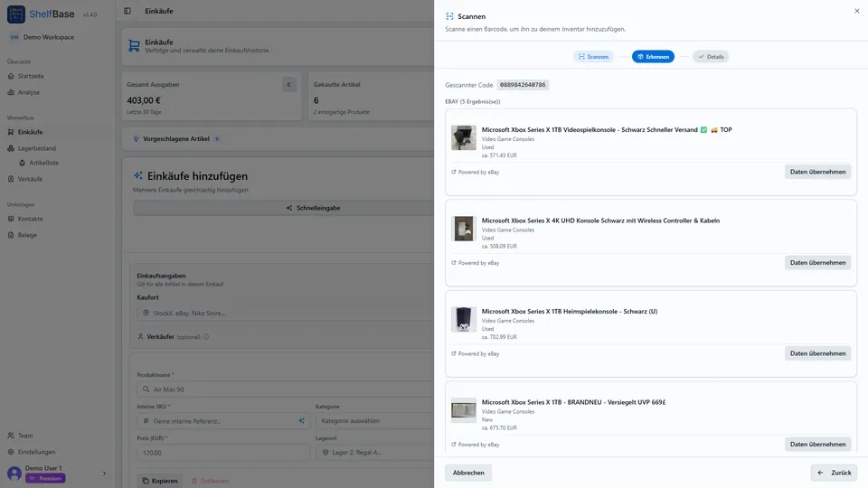Screen dimensions: 868x488
Task: Click thumbnail of Xbox Series X Videospielkonsole
Action: 463,137
